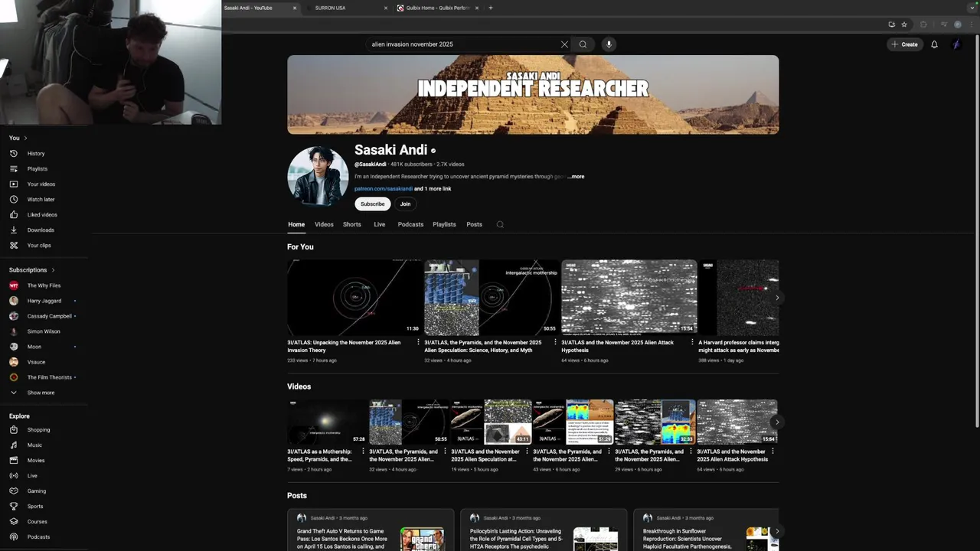Open Sasaki Andi channel avatar
This screenshot has height=551, width=980.
pyautogui.click(x=318, y=176)
